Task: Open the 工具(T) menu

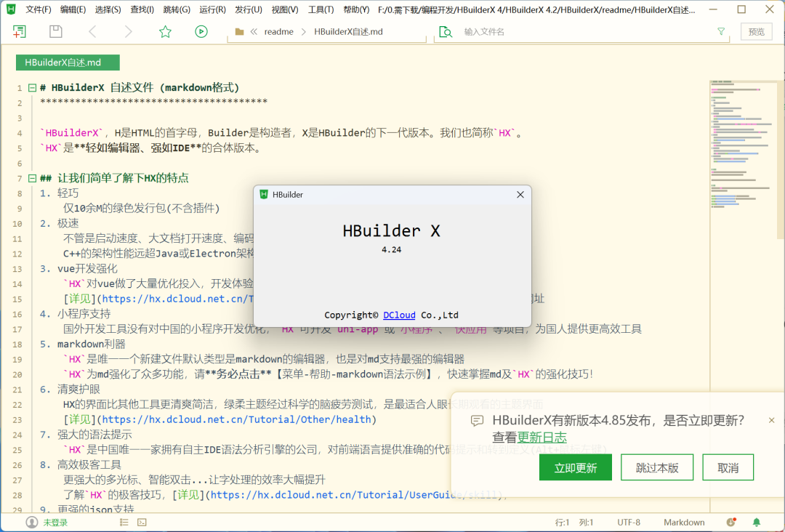Action: (321, 9)
